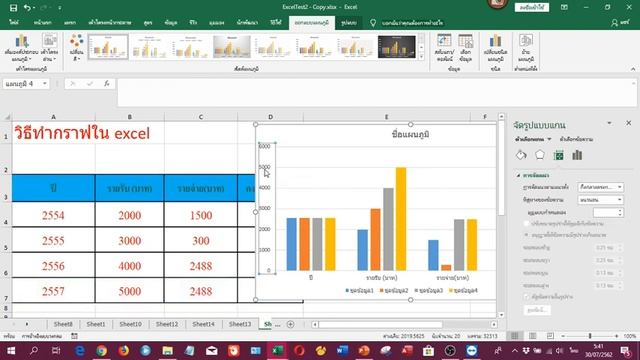Open the Insert ribbon tab
The width and height of the screenshot is (640, 360).
click(x=70, y=23)
